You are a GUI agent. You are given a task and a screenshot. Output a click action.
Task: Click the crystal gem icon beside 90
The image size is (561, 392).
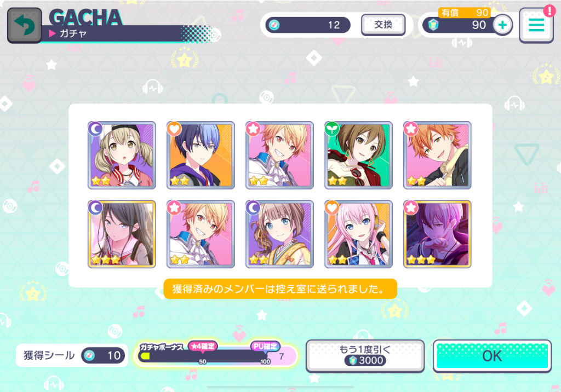[433, 25]
